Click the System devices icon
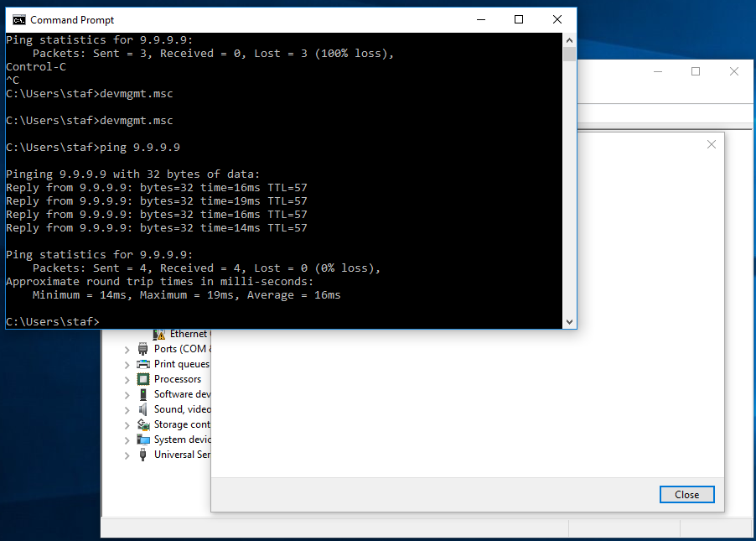756x541 pixels. (x=142, y=440)
